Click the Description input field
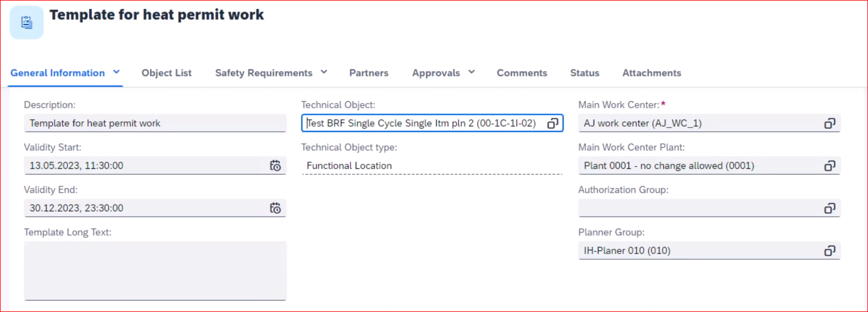The width and height of the screenshot is (868, 312). [x=155, y=123]
